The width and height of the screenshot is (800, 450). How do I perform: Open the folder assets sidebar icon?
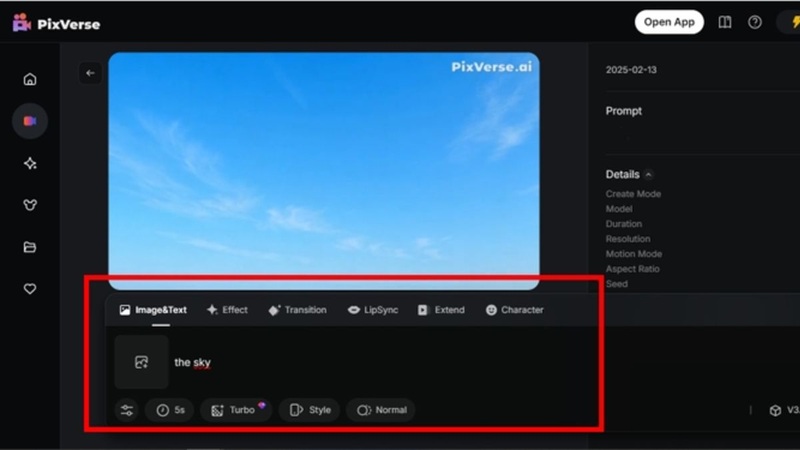coord(30,247)
